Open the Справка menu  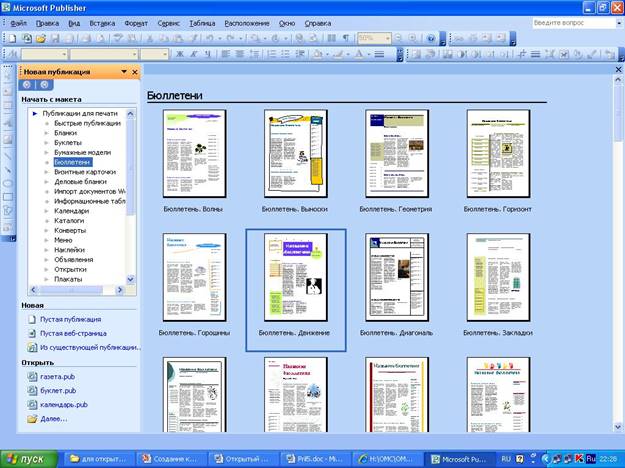[x=318, y=23]
